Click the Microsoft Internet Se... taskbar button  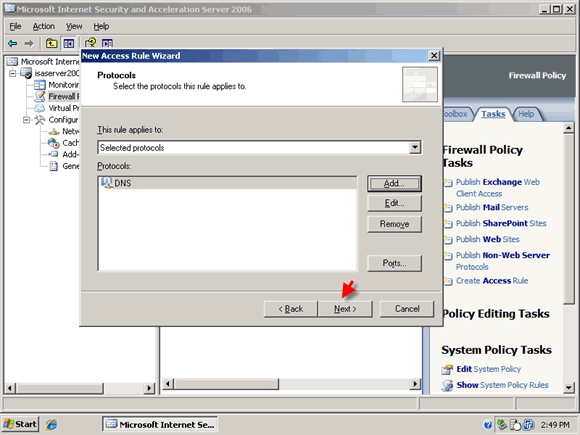(x=160, y=424)
